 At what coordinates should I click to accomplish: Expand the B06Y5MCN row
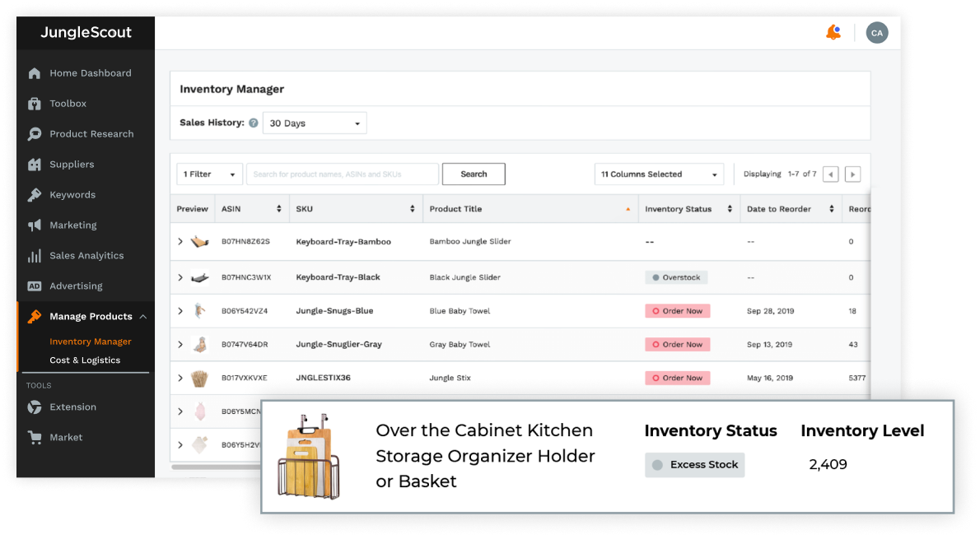coord(180,411)
